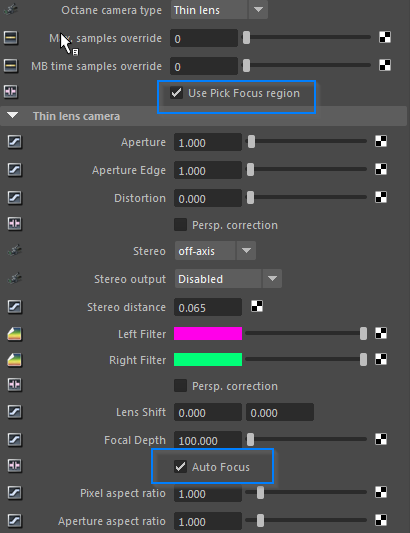Click checker map button for Distortion
Screen dimensions: 410x533
pyautogui.click(x=381, y=197)
